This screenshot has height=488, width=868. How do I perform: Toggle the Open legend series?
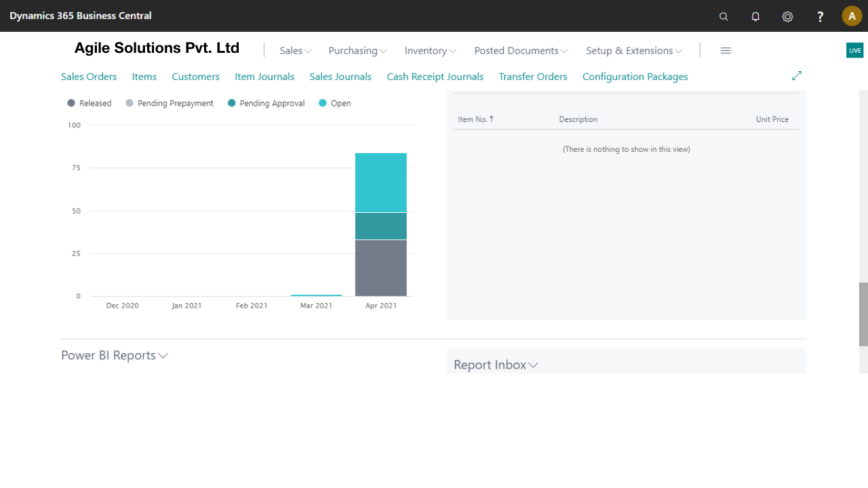point(335,104)
